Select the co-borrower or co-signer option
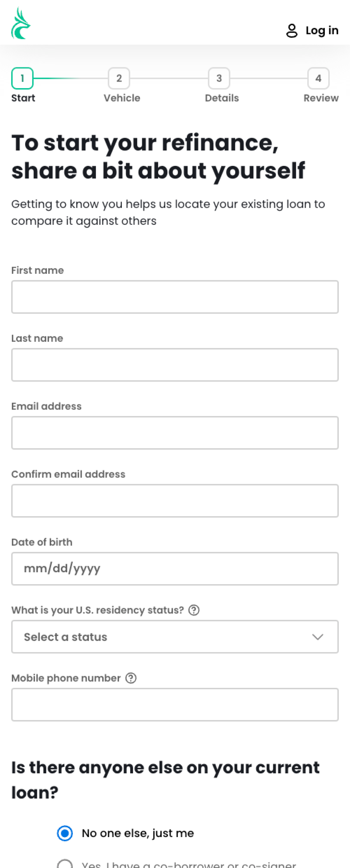 point(65,864)
